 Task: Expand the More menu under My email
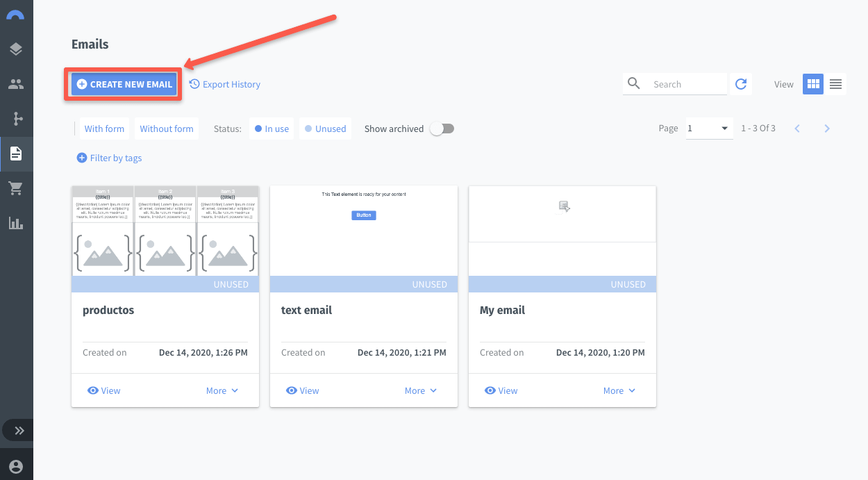tap(619, 390)
